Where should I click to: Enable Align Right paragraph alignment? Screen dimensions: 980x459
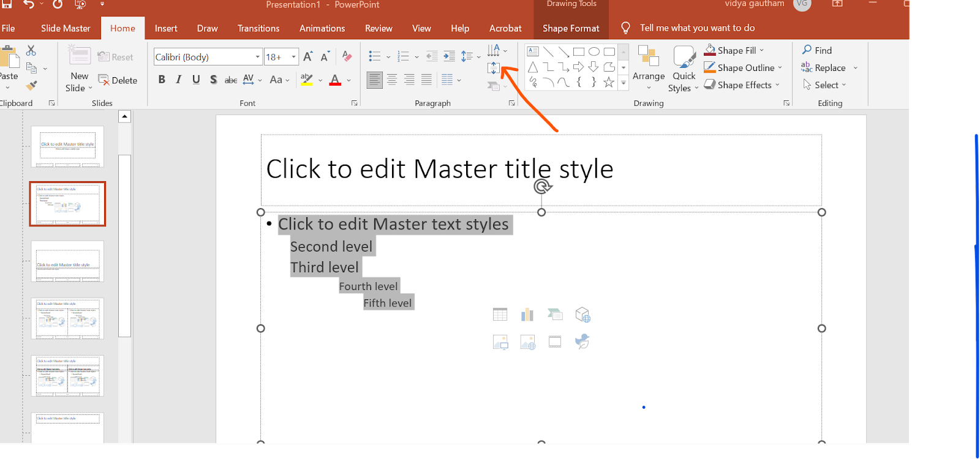tap(409, 80)
